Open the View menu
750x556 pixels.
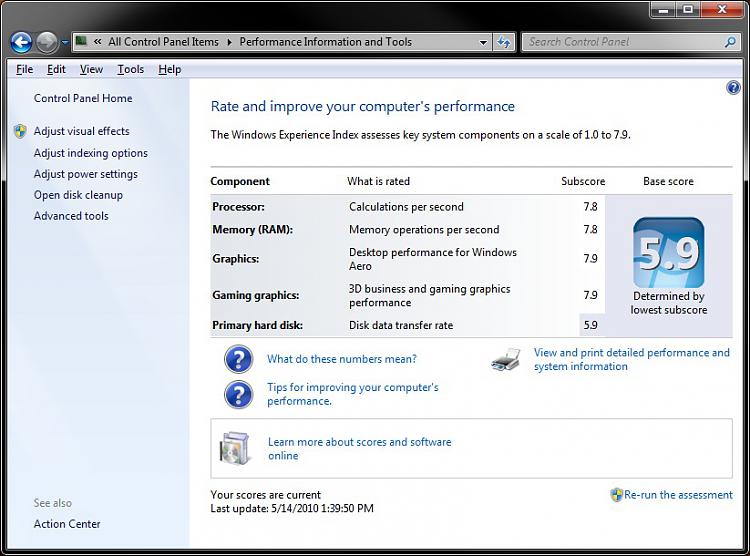91,69
